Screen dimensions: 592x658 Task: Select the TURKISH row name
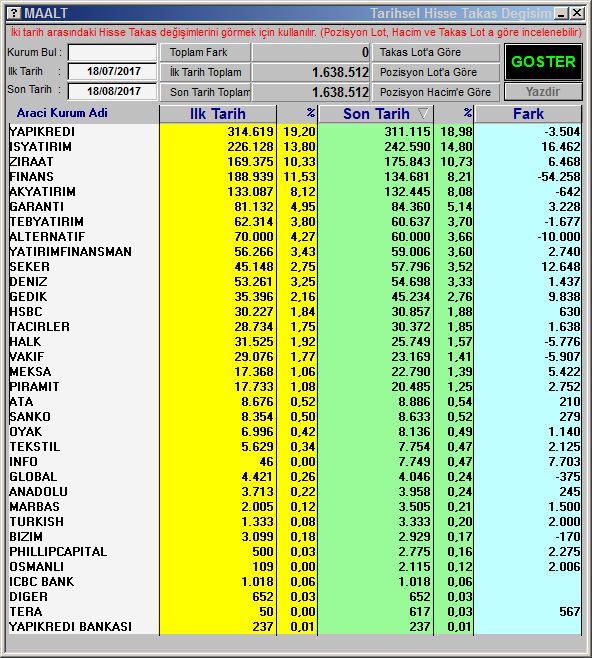pos(37,522)
